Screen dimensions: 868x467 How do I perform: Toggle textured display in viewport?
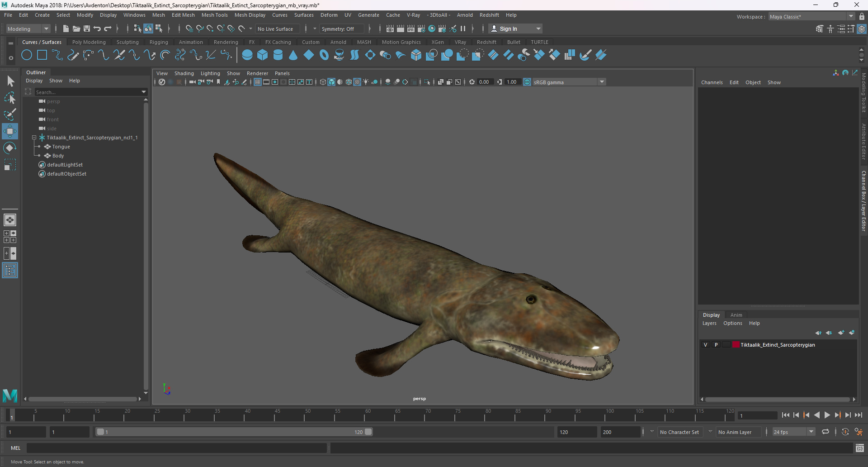coord(357,82)
